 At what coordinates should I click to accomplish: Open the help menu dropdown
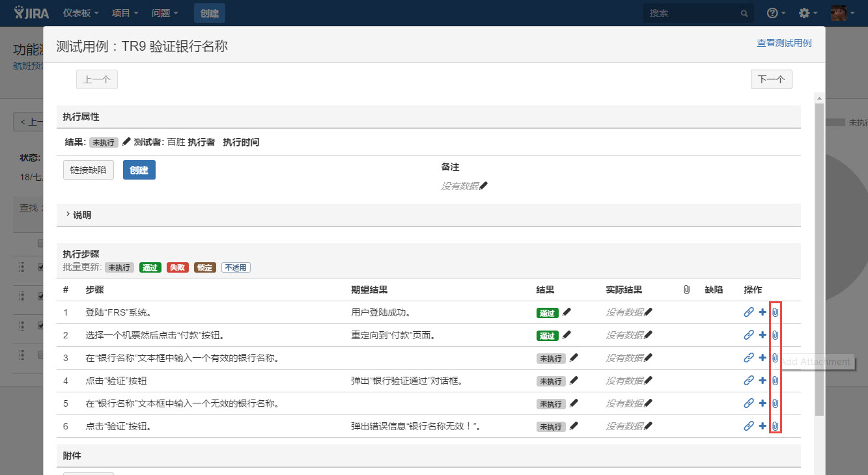776,13
